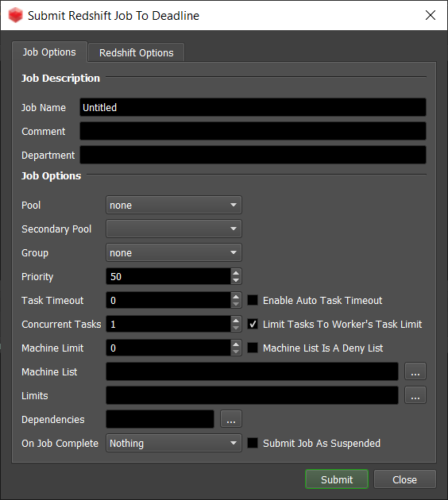
Task: Increase Concurrent Tasks with the up arrow
Action: point(236,321)
